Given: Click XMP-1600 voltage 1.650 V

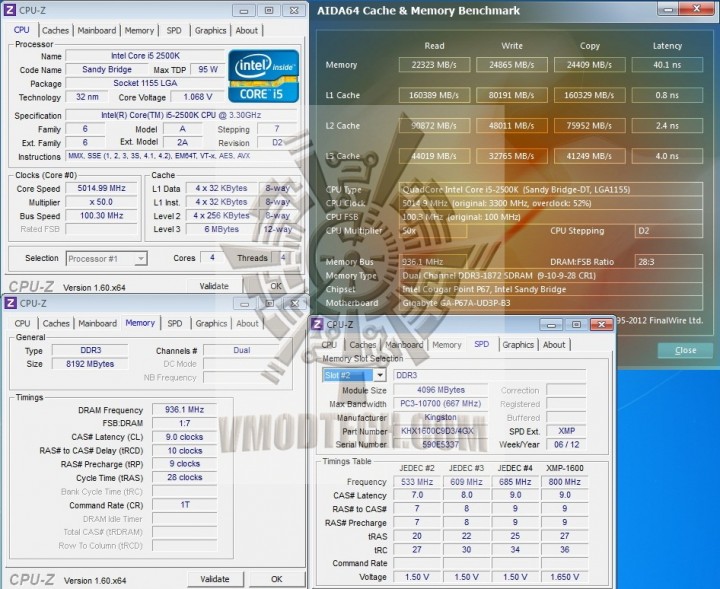Looking at the screenshot, I should [x=565, y=577].
